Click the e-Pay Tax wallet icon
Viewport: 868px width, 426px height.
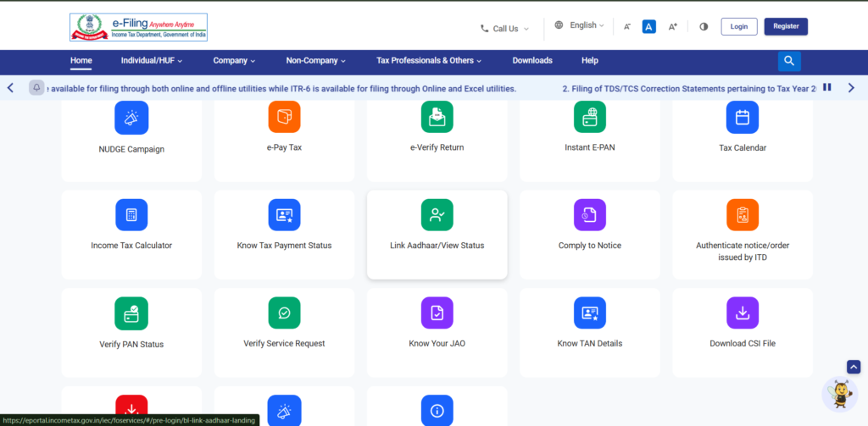pos(285,117)
